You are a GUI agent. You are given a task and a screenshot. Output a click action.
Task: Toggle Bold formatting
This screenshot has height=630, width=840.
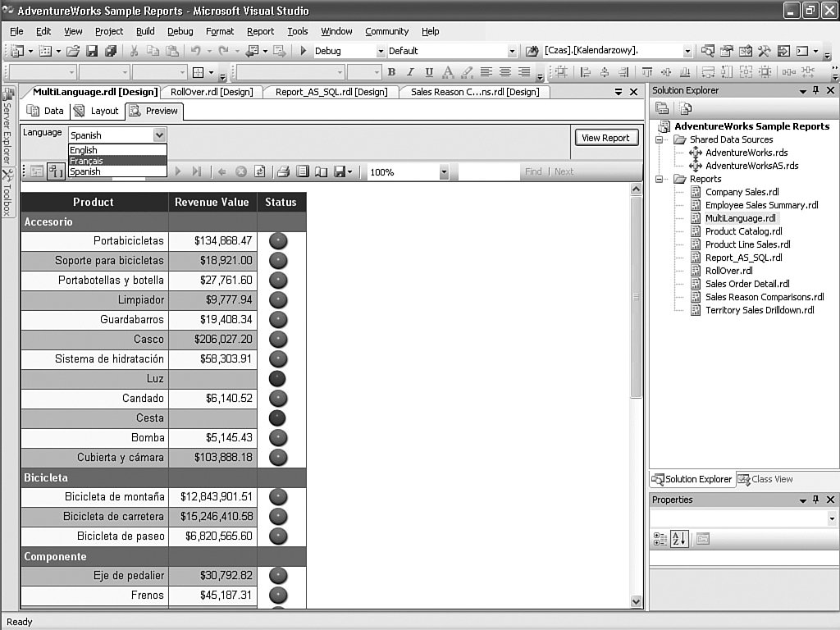coord(391,72)
